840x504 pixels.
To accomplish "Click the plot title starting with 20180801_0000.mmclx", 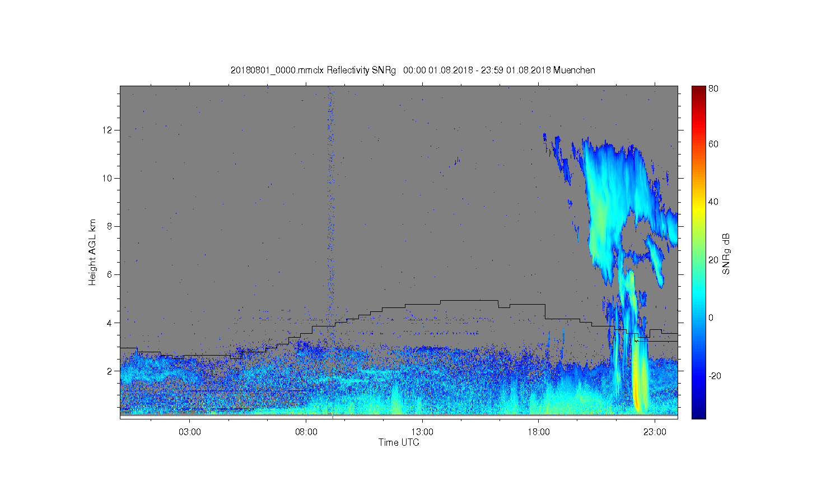I will click(x=413, y=71).
